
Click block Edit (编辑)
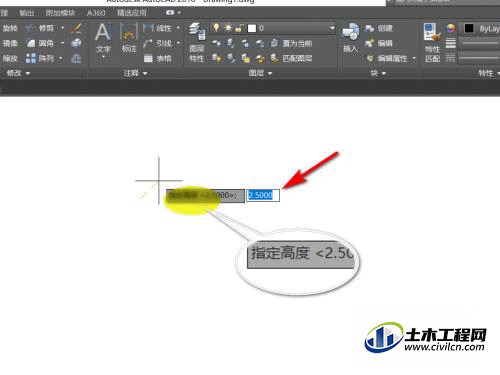click(x=379, y=43)
